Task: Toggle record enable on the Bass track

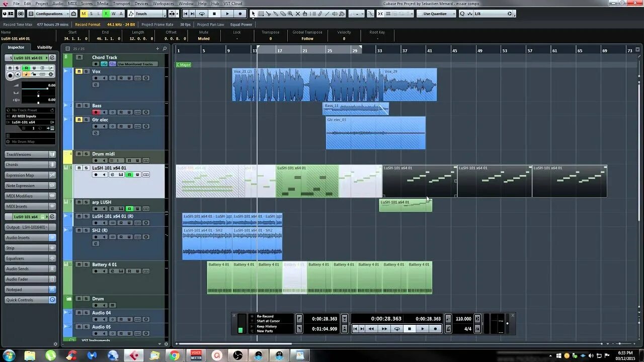Action: click(96, 112)
